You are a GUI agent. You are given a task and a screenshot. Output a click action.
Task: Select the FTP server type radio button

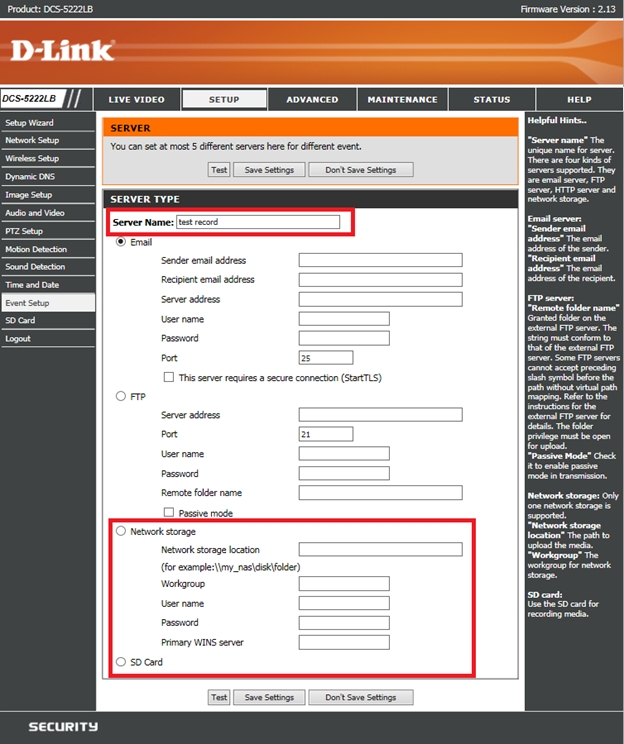pos(122,396)
